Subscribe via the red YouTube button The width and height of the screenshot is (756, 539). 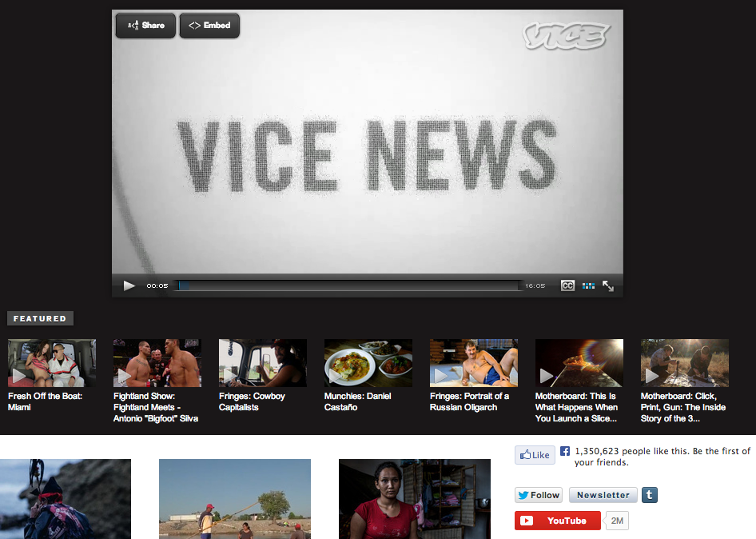(x=557, y=521)
